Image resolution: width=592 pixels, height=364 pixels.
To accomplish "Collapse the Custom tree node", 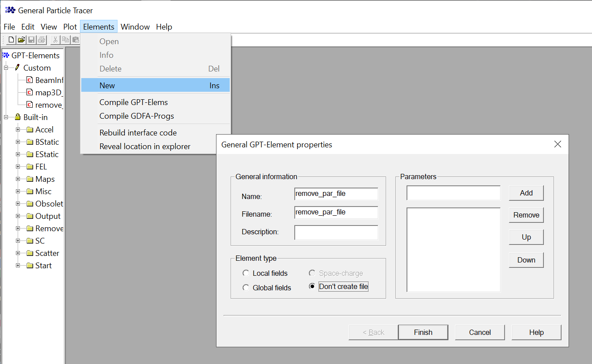I will point(6,68).
